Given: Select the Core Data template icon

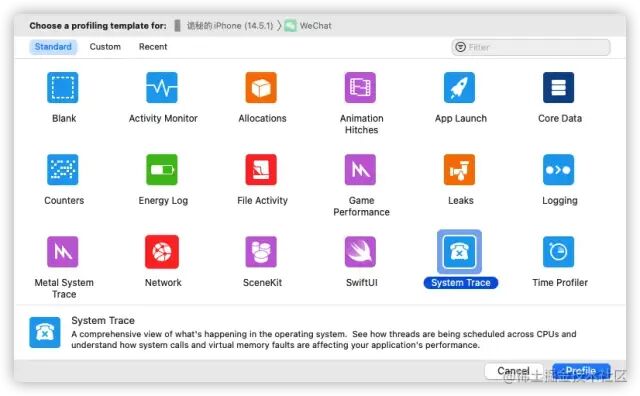Looking at the screenshot, I should (x=558, y=87).
